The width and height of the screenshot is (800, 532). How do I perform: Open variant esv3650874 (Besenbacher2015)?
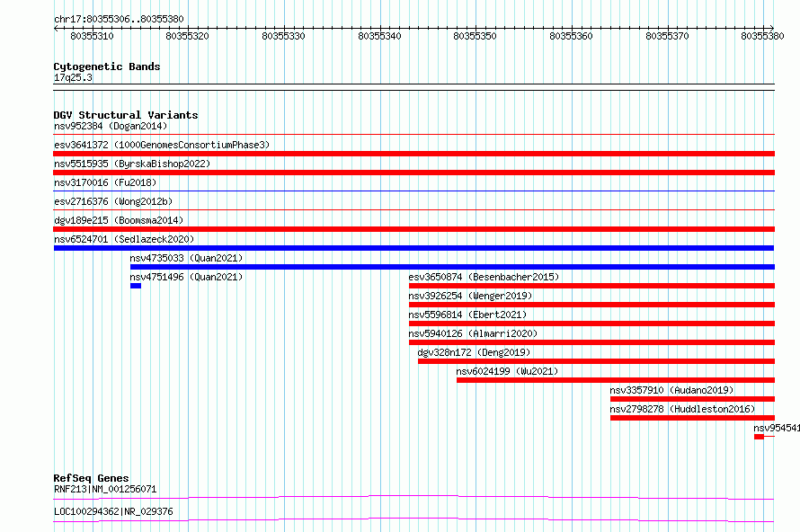pos(484,277)
